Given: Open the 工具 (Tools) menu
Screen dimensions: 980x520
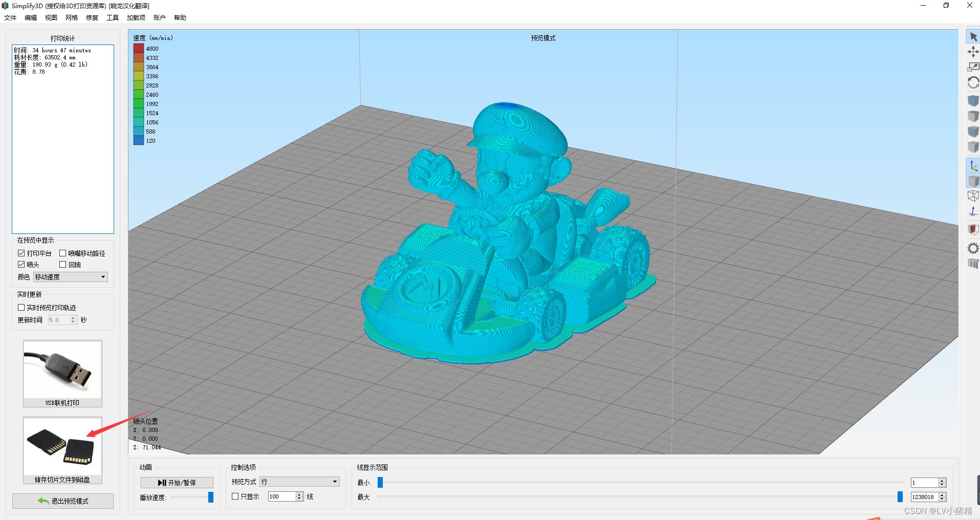Looking at the screenshot, I should click(113, 17).
